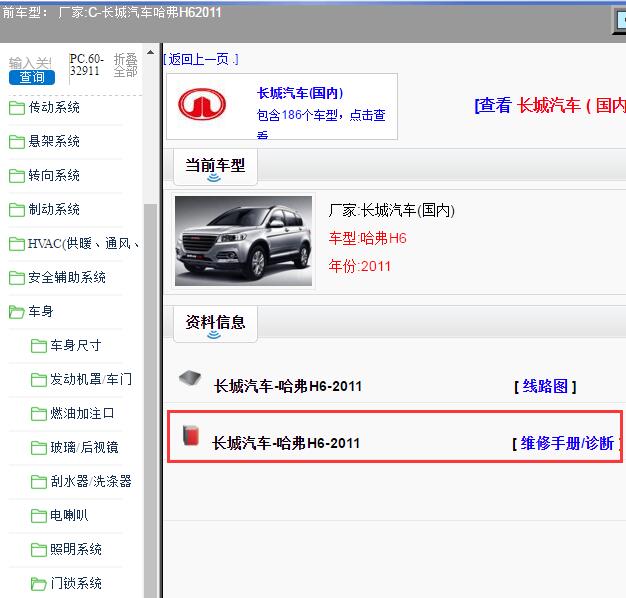Open the 车身尺寸 folder icon
This screenshot has width=626, height=598.
point(39,346)
